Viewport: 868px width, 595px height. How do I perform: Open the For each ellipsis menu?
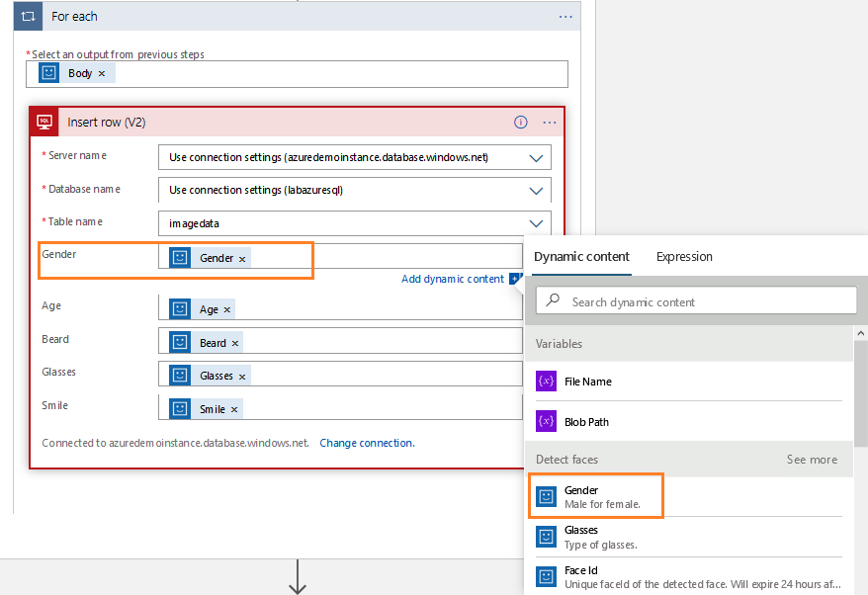(x=565, y=17)
